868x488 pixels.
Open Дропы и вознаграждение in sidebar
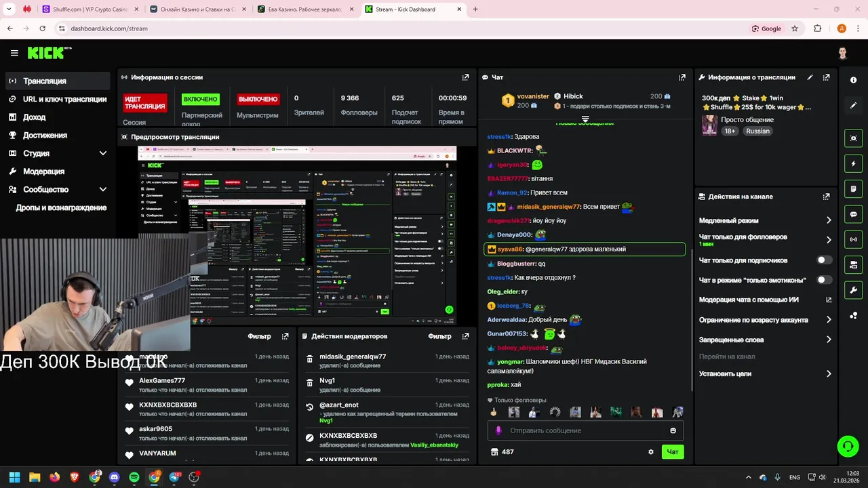61,207
